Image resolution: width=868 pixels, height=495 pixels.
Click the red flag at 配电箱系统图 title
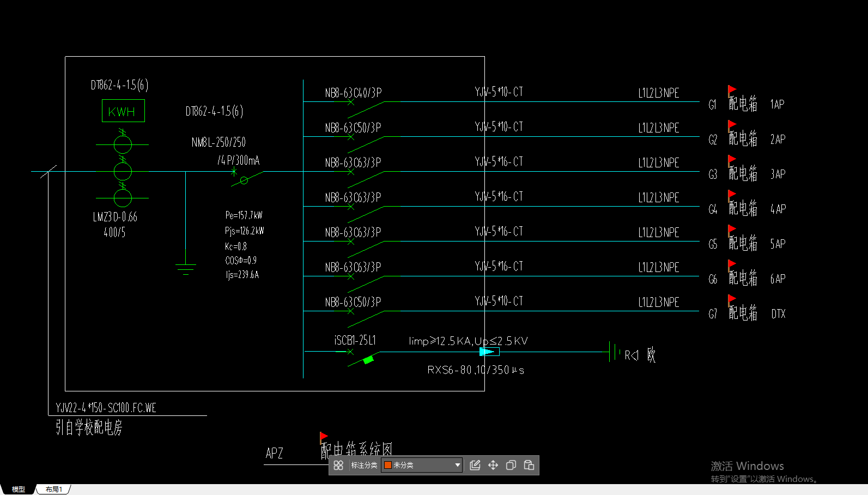[324, 437]
